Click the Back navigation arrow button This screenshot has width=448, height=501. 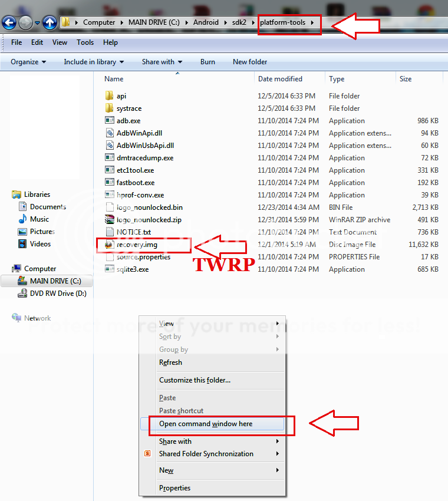click(x=9, y=22)
